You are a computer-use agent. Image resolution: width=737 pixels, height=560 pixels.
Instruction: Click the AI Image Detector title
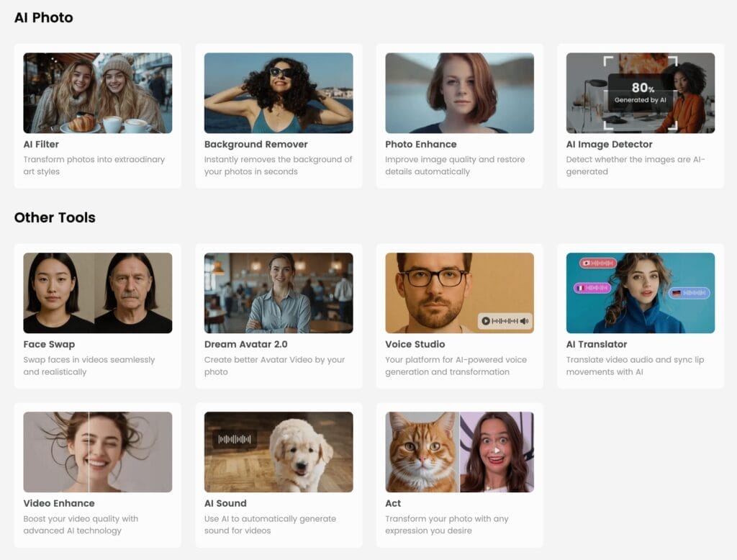point(609,145)
